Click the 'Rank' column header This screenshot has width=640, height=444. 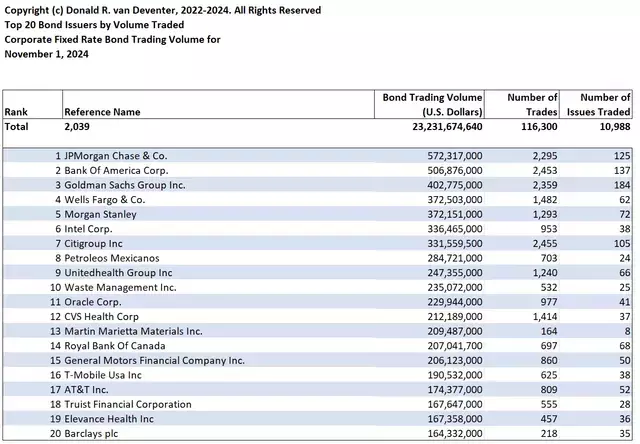(16, 112)
